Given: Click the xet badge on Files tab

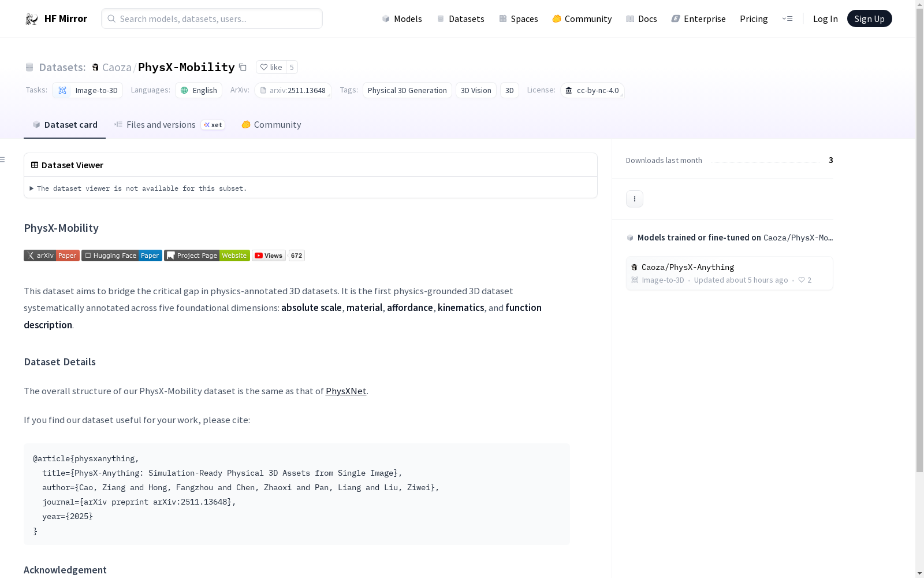Looking at the screenshot, I should [x=213, y=125].
